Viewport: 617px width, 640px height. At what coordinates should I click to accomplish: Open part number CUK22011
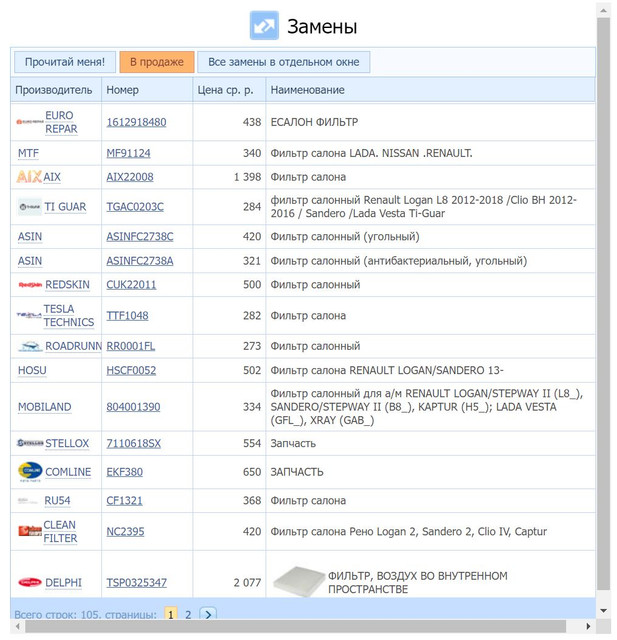(x=131, y=285)
